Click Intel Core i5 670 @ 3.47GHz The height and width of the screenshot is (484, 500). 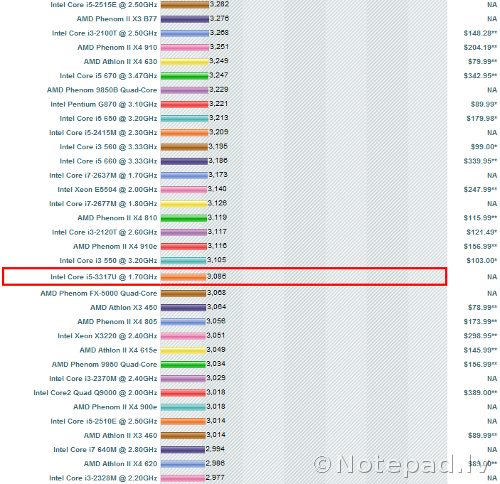pos(108,76)
